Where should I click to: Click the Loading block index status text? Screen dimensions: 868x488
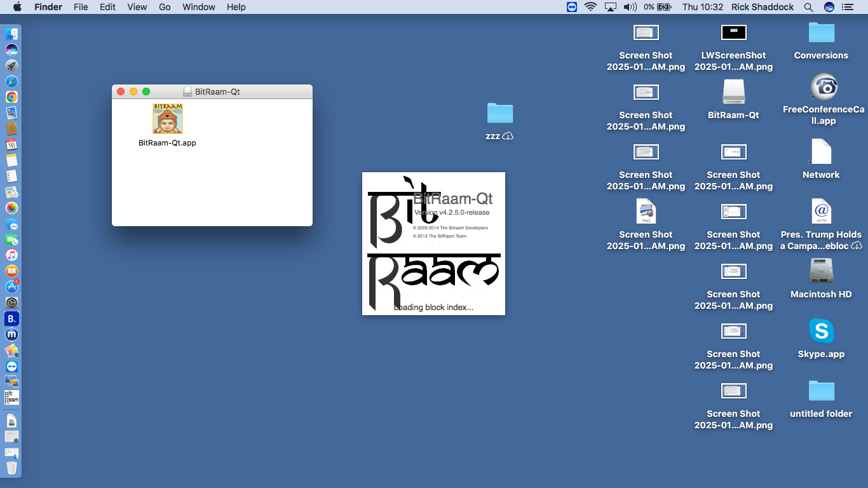433,307
